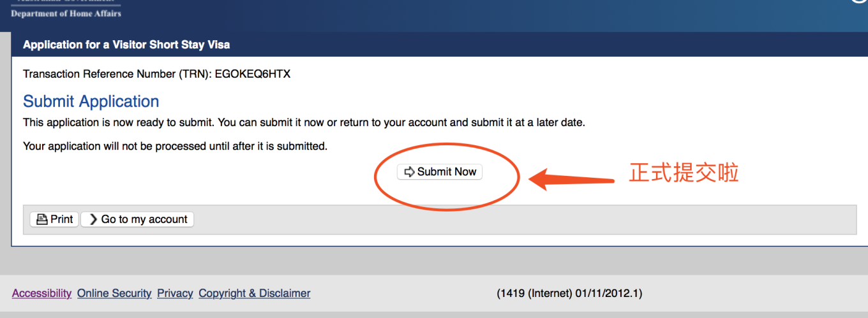Click the 'now ready to submit' message text
868x318 pixels.
coord(304,122)
